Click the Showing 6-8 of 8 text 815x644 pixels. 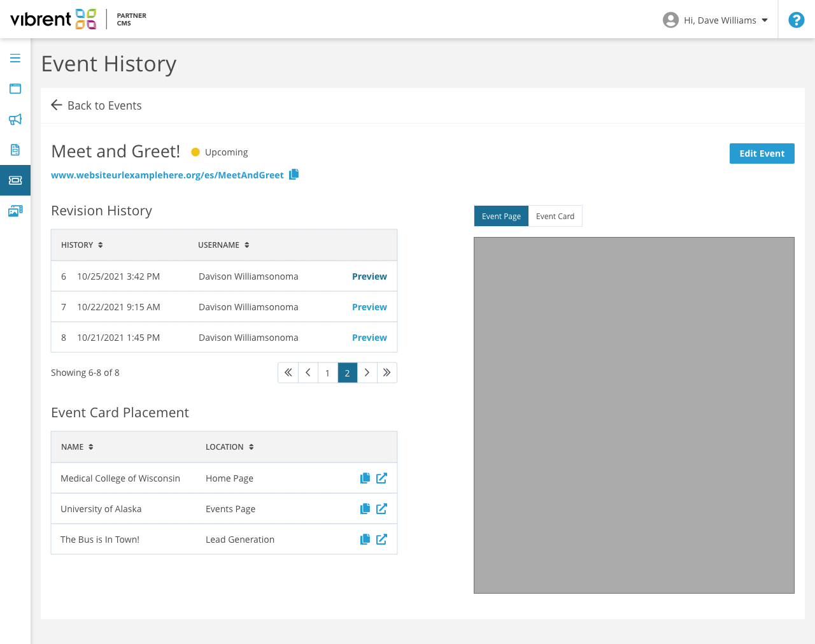pyautogui.click(x=85, y=373)
